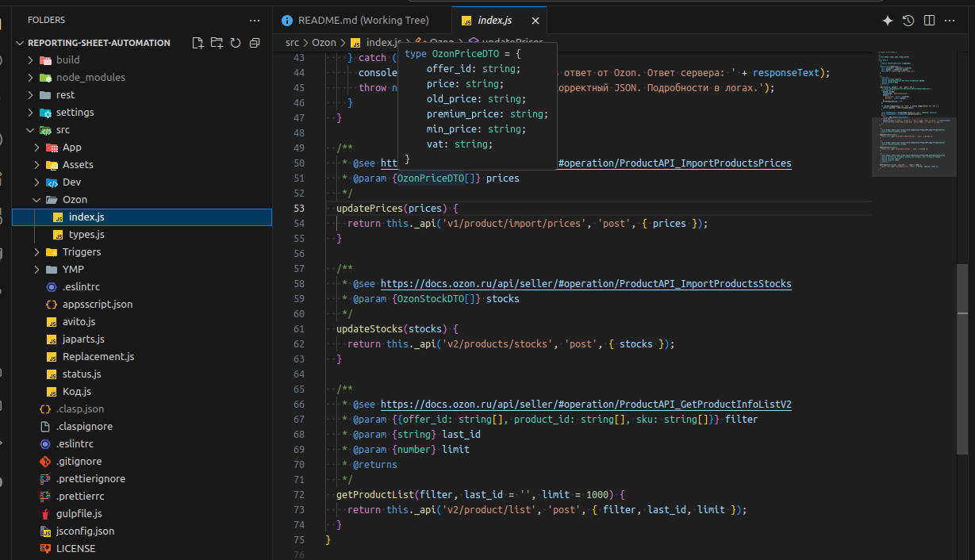Open the FOLDERS panel more actions menu
975x560 pixels.
coord(255,20)
